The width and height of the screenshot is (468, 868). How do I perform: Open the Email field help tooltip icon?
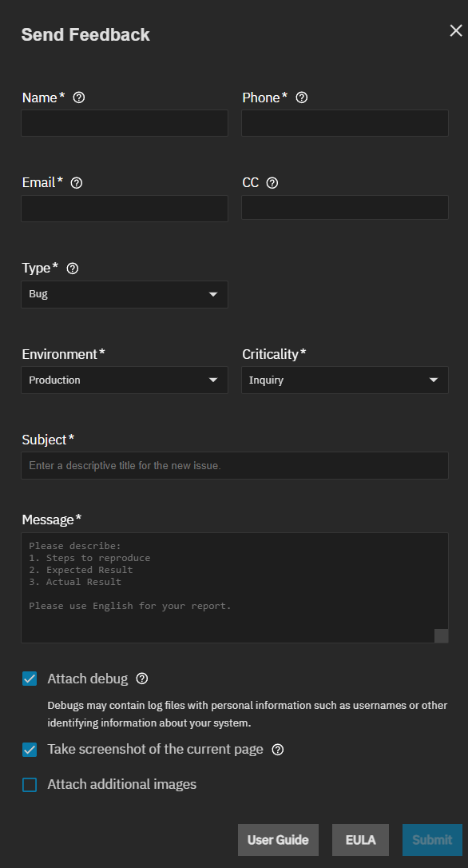pos(77,183)
